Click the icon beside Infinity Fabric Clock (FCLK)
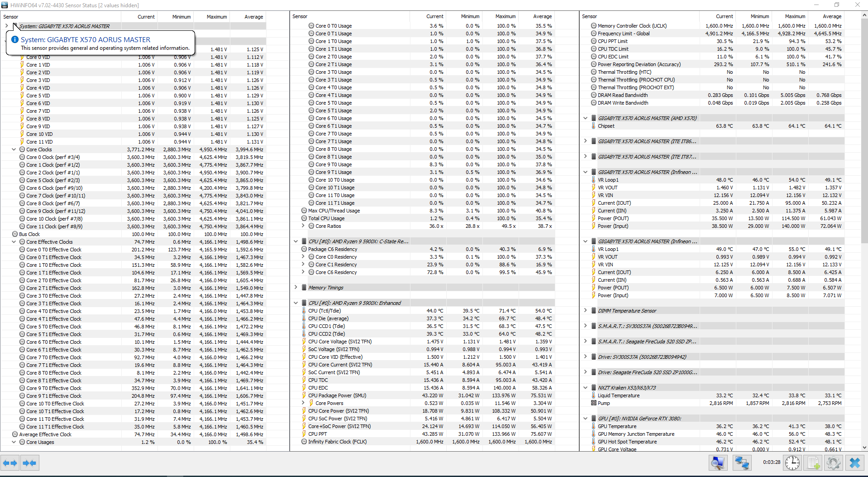The width and height of the screenshot is (868, 477). coord(304,442)
